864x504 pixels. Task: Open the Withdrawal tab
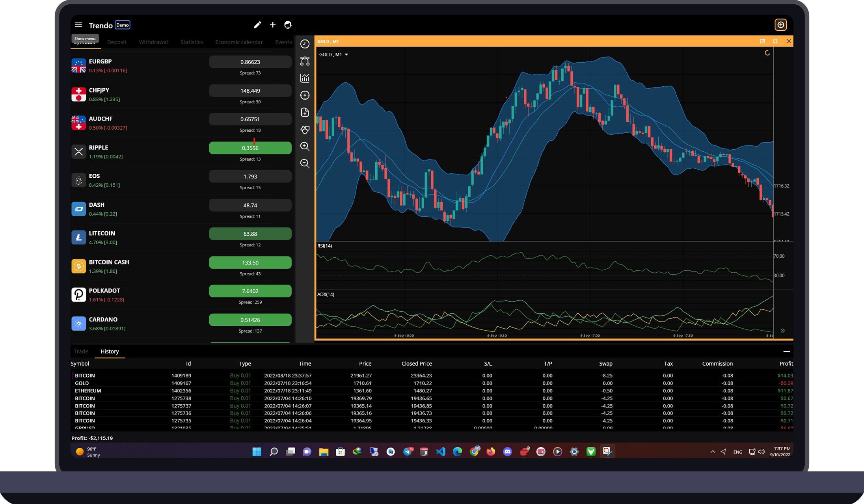[153, 42]
